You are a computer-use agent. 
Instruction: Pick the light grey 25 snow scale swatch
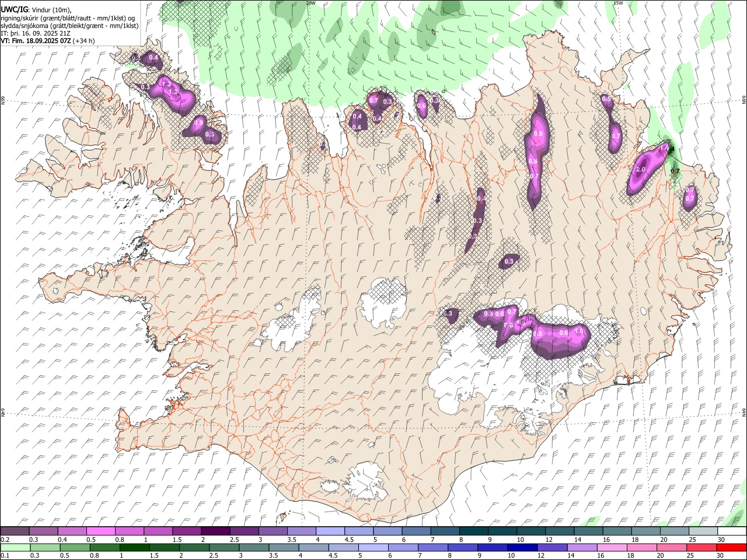pos(704,531)
